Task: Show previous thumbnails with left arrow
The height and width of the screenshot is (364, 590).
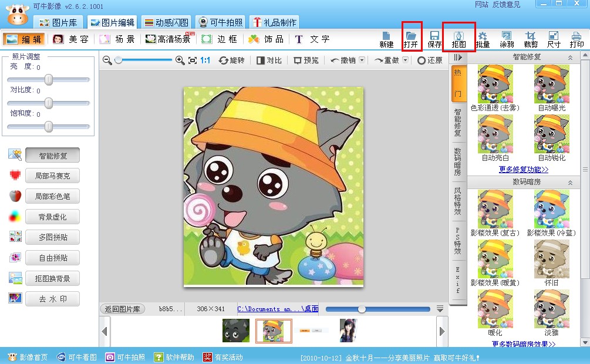Action: [104, 331]
